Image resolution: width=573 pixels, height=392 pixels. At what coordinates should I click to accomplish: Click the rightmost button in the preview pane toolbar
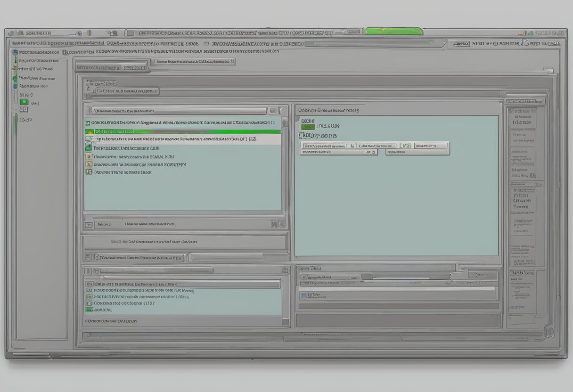[430, 146]
